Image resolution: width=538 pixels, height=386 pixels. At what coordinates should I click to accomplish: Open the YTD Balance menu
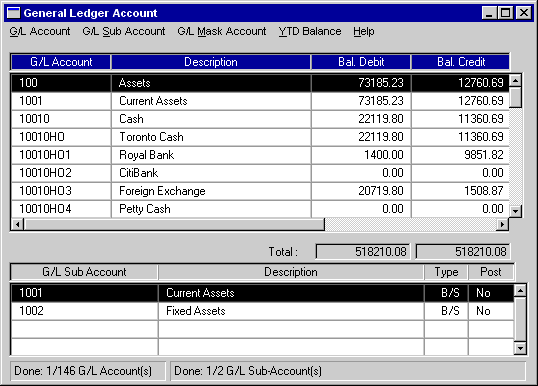310,31
